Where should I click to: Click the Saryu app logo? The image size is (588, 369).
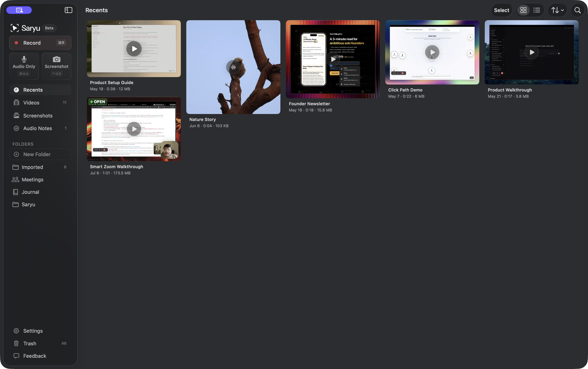click(25, 28)
